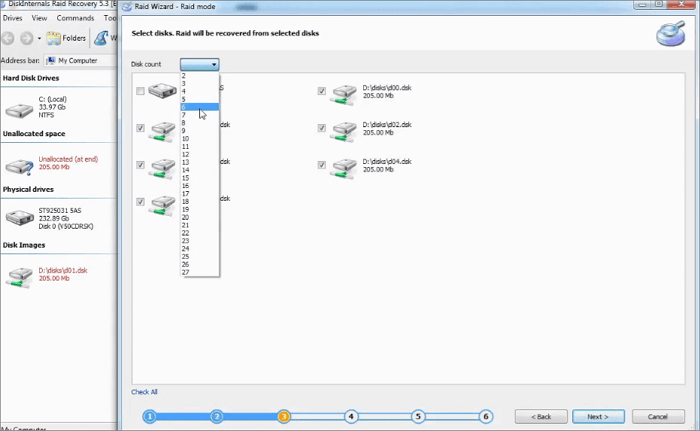Choose 12 in the Disk count list
700x431 pixels.
[186, 155]
